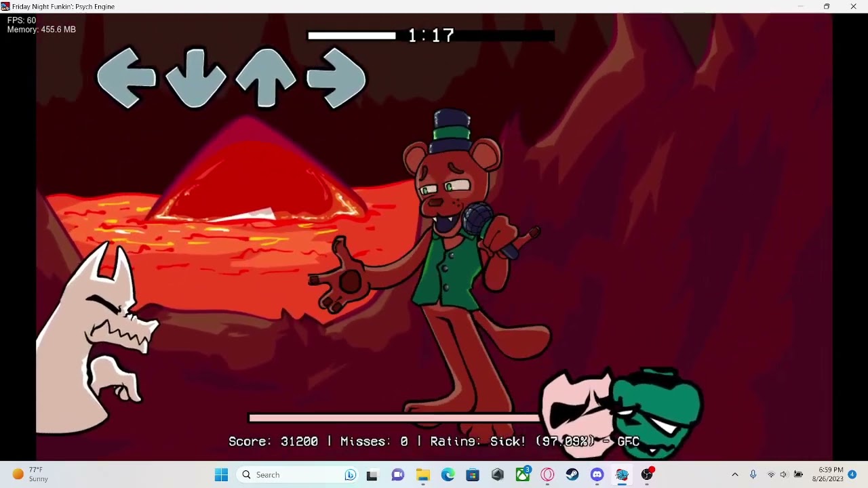Open the Windows Start menu
Screen dimensions: 868x488
click(x=221, y=474)
